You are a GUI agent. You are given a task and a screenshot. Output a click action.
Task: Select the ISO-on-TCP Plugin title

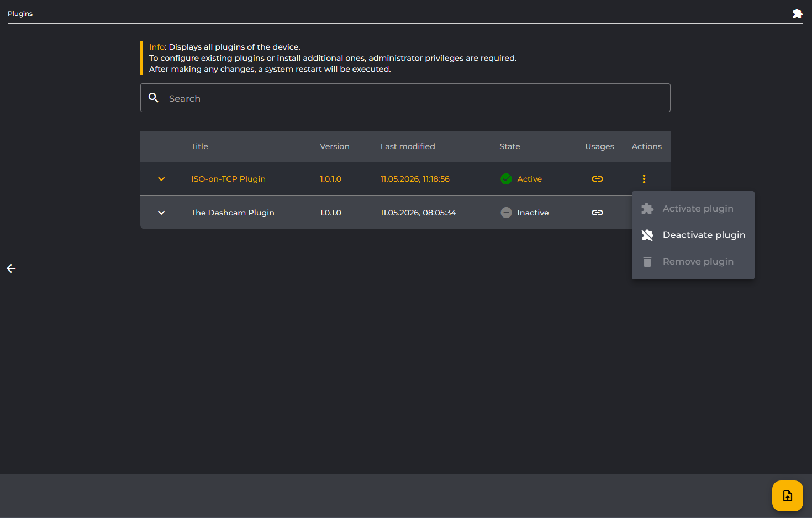click(x=228, y=179)
